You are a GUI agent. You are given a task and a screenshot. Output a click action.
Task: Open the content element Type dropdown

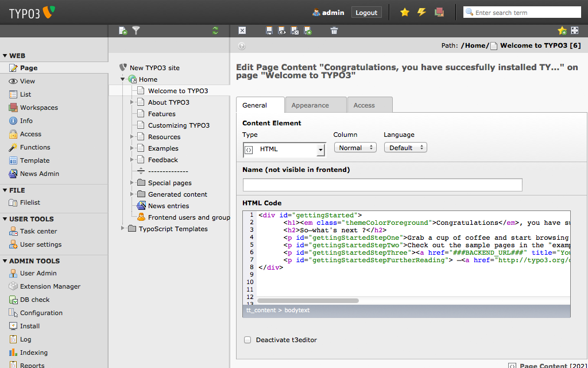pos(284,149)
